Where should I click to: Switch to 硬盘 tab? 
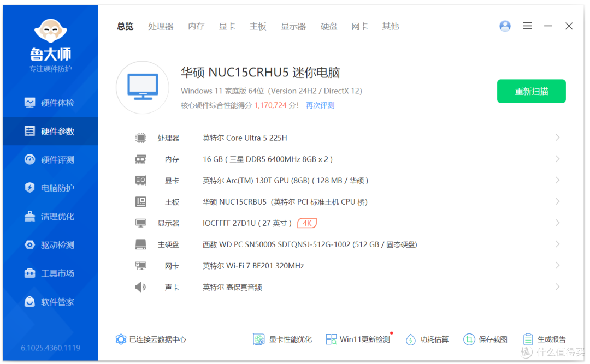pos(329,26)
